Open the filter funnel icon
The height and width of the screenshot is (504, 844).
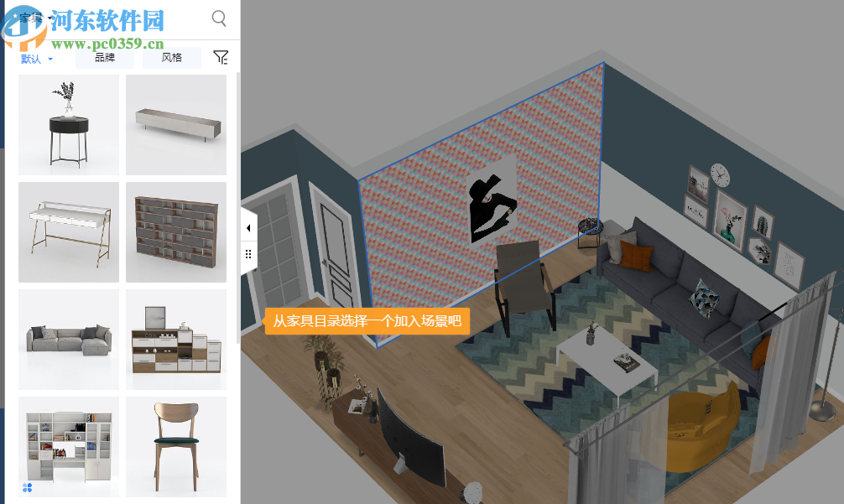(221, 57)
